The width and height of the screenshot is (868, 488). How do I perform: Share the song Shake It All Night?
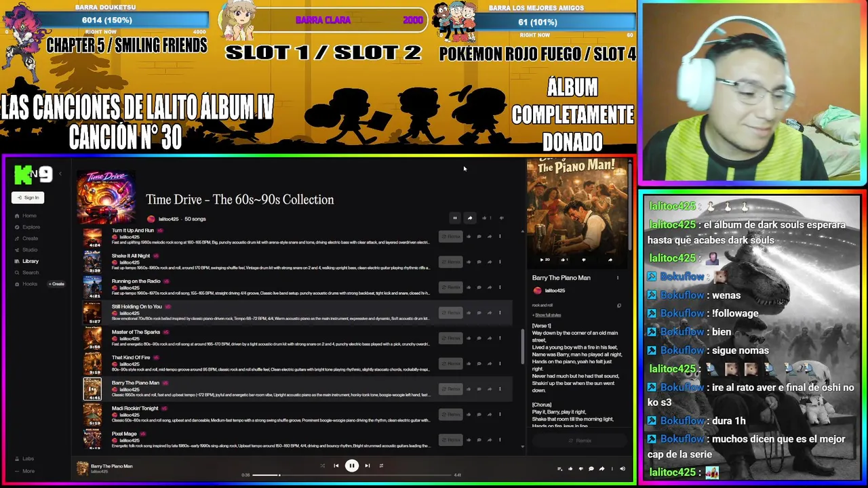[x=490, y=262]
